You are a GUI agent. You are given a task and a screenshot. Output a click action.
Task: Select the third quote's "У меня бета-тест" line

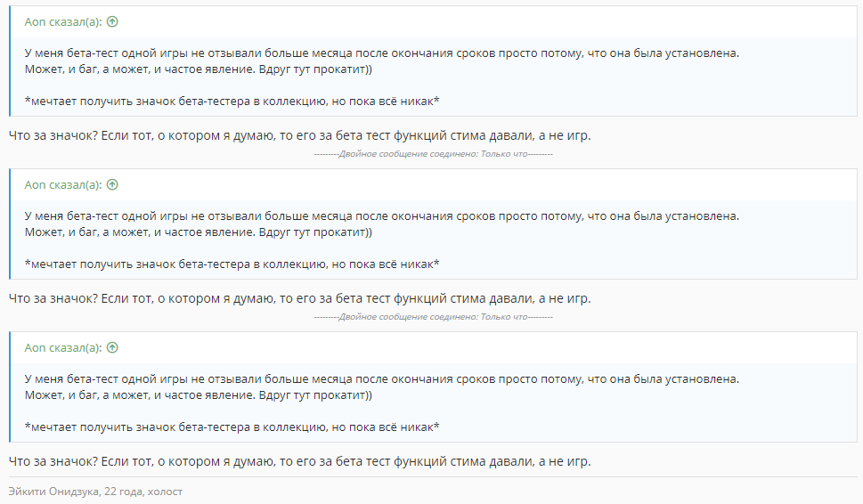pos(382,379)
